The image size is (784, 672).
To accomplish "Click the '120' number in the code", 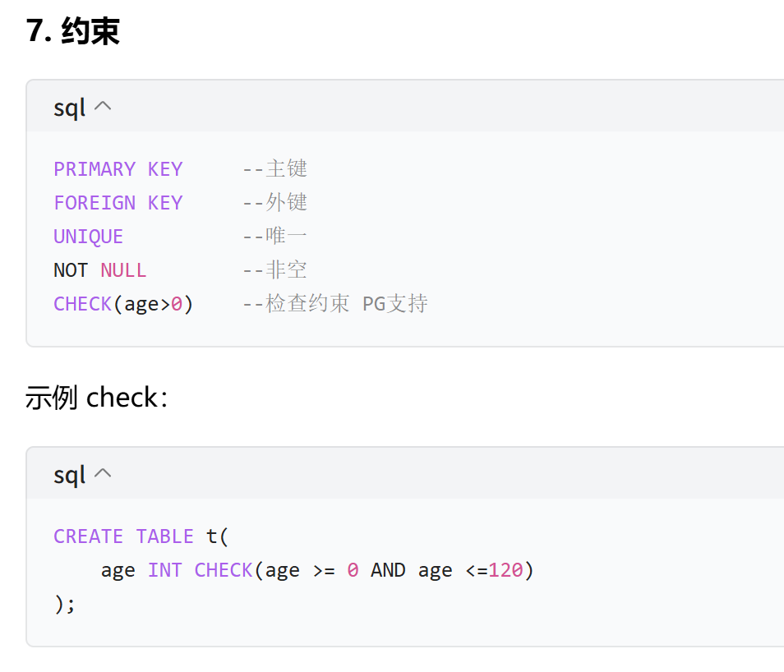I will coord(505,570).
